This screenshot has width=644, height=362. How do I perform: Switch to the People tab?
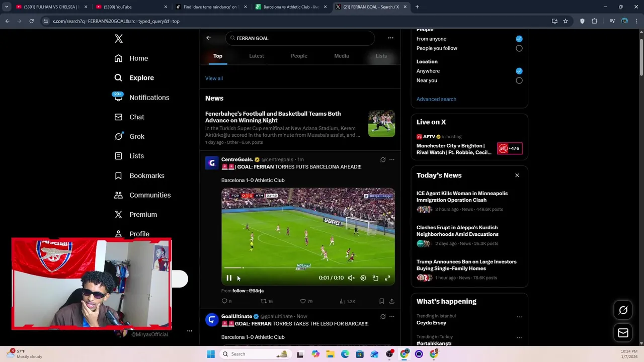click(299, 56)
